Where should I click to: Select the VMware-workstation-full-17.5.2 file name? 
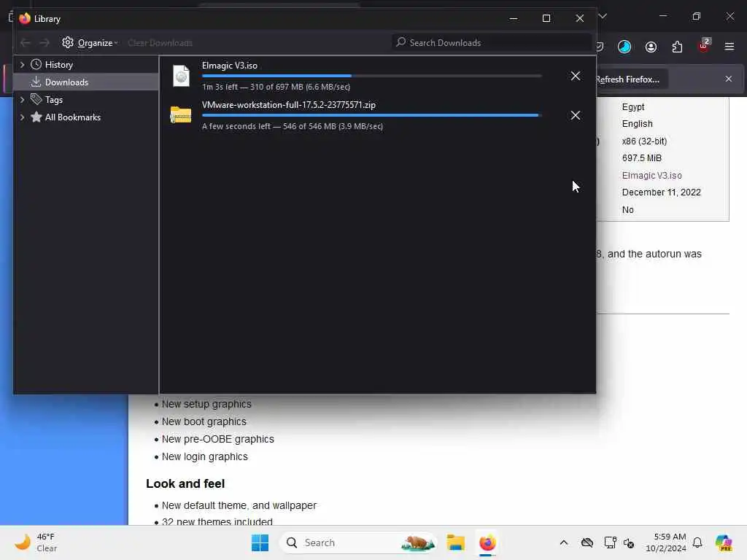[289, 105]
